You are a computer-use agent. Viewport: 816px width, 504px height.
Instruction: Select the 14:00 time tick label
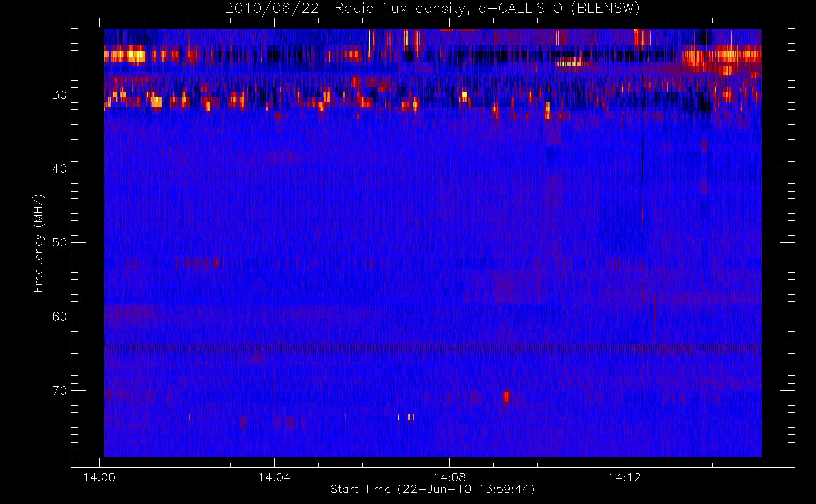(99, 477)
